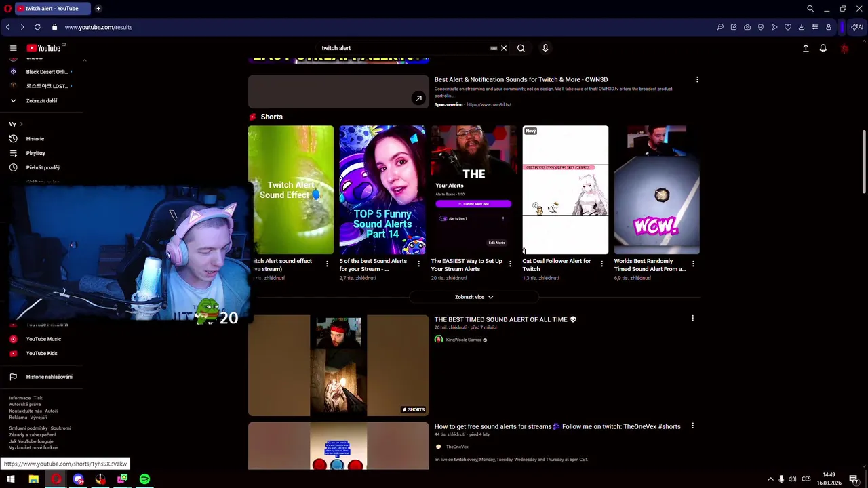Open YouTube Kids in the sidebar
This screenshot has width=868, height=488.
pos(42,353)
